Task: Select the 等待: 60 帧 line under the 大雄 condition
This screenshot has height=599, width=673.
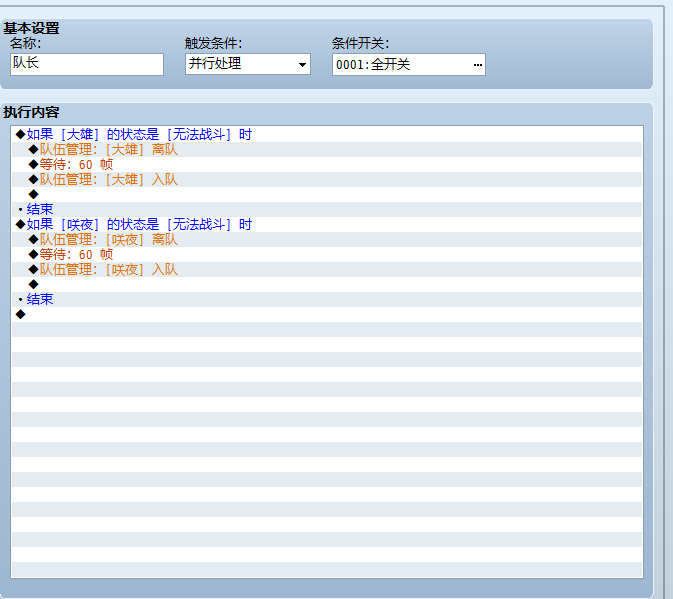Action: (327, 165)
